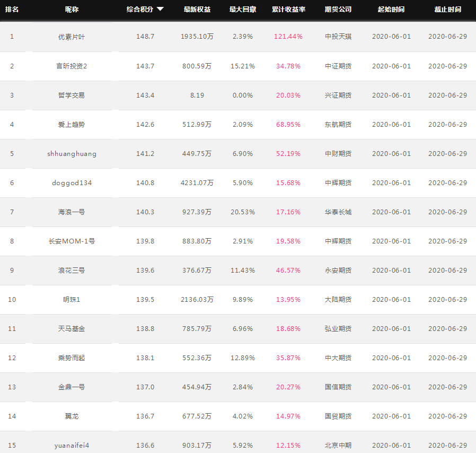
Task: Open the 哲学交易 account link
Action: pyautogui.click(x=72, y=95)
